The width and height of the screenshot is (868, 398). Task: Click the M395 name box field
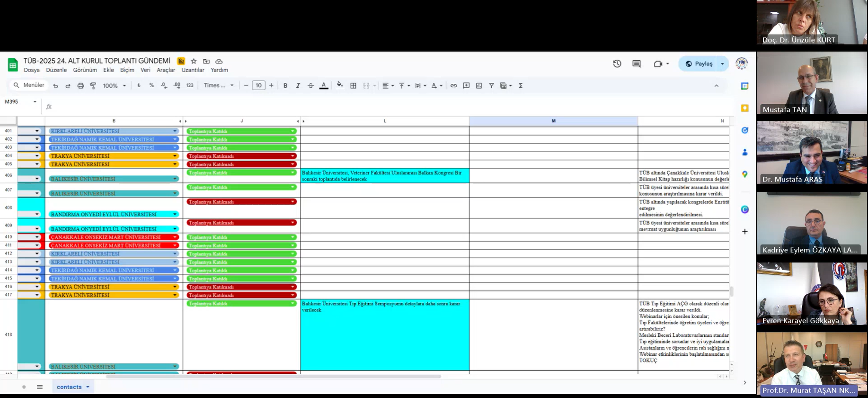17,101
